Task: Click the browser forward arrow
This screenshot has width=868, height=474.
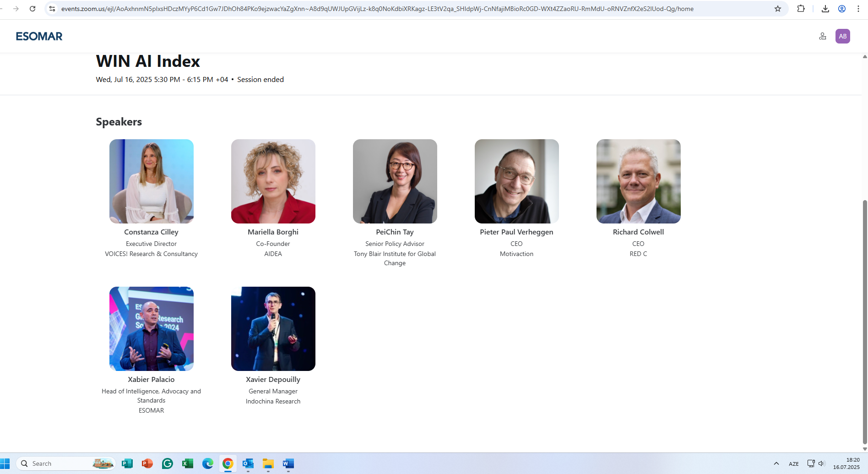Action: coord(16,9)
